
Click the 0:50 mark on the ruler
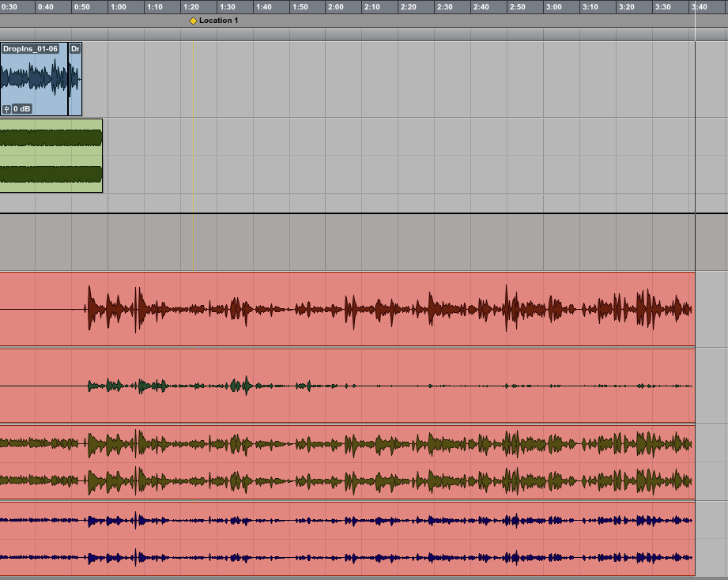82,7
